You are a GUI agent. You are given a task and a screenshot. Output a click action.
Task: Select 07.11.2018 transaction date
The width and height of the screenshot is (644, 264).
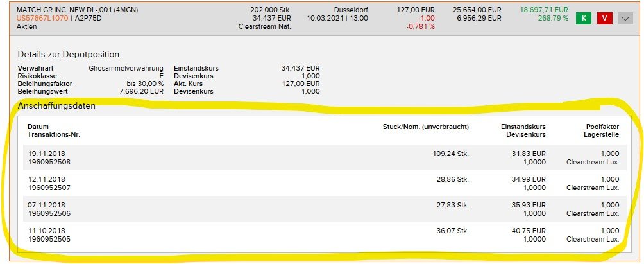(x=47, y=205)
